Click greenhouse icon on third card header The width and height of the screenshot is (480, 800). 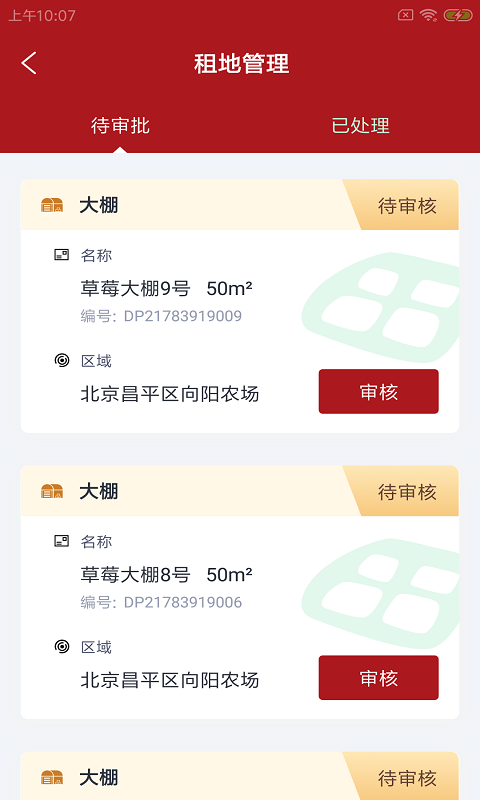point(52,778)
